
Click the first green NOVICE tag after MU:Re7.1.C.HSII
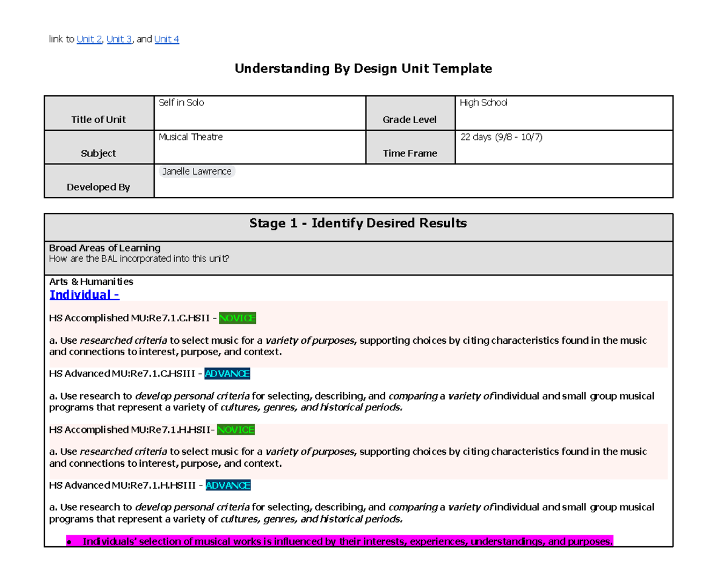point(237,318)
